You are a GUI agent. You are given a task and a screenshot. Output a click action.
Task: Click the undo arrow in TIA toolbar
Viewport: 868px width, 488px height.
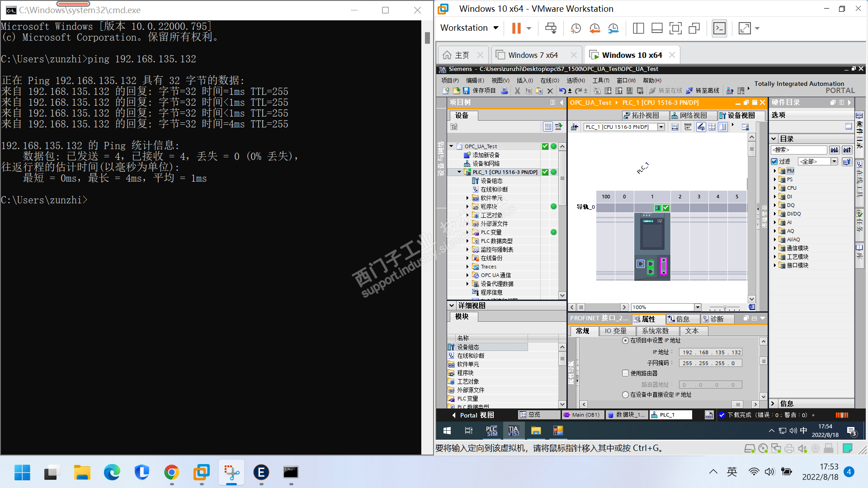[x=562, y=91]
